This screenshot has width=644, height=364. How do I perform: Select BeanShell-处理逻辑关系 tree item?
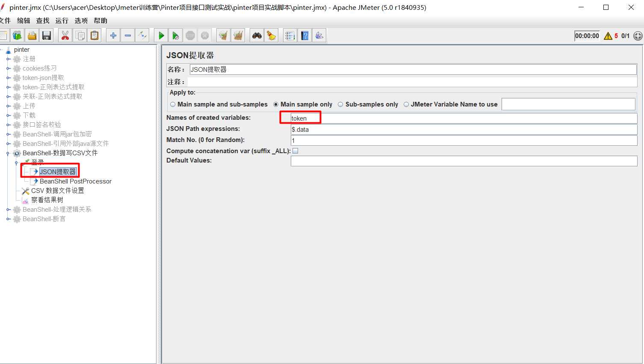pyautogui.click(x=56, y=210)
